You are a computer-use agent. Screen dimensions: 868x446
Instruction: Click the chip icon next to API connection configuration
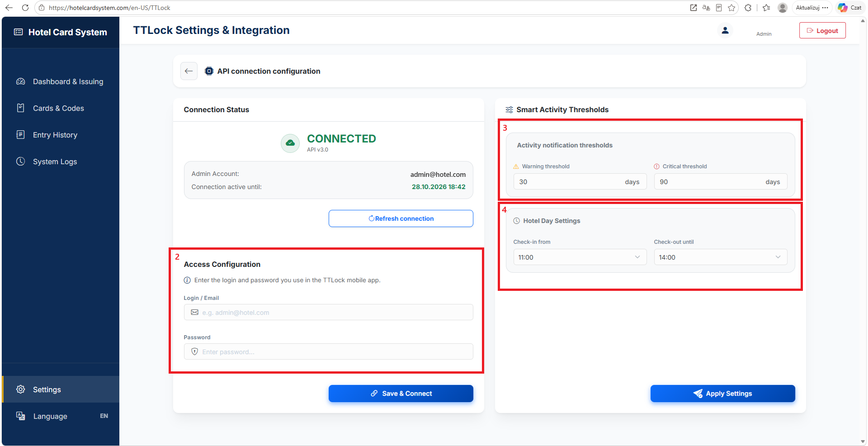pos(209,71)
